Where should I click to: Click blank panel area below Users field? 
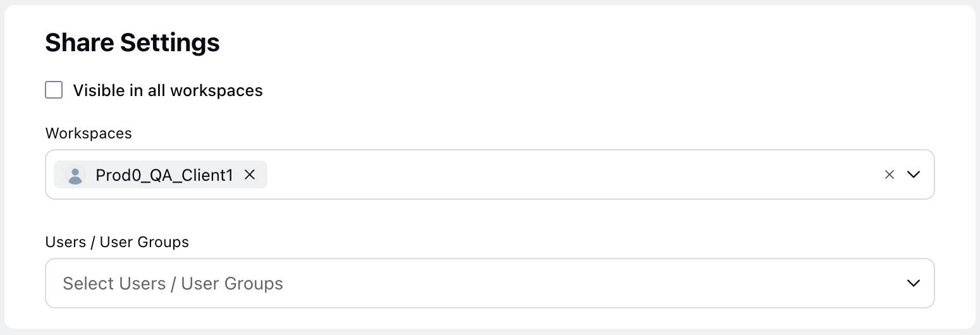pyautogui.click(x=490, y=318)
